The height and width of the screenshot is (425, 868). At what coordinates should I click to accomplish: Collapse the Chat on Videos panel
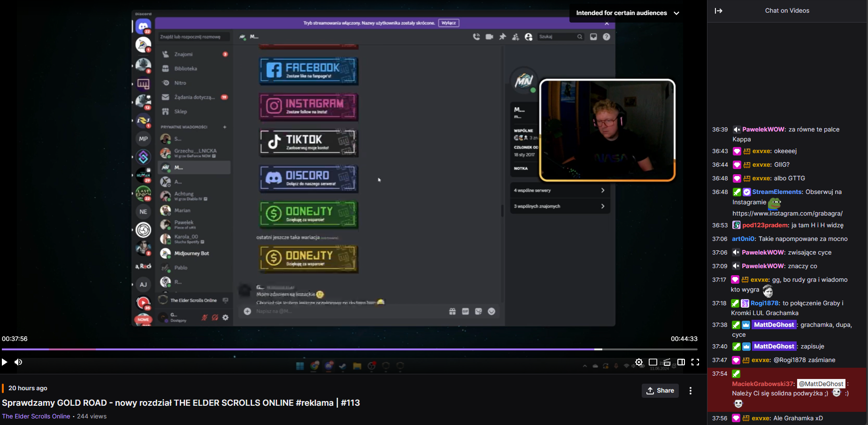(x=718, y=11)
